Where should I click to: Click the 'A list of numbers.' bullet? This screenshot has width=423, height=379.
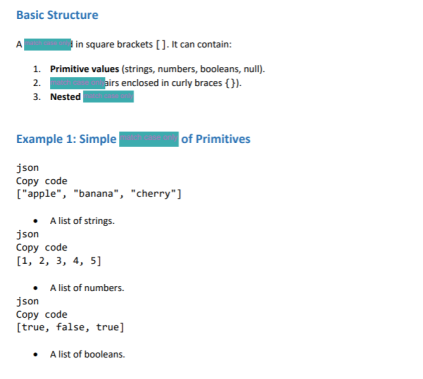pos(87,288)
